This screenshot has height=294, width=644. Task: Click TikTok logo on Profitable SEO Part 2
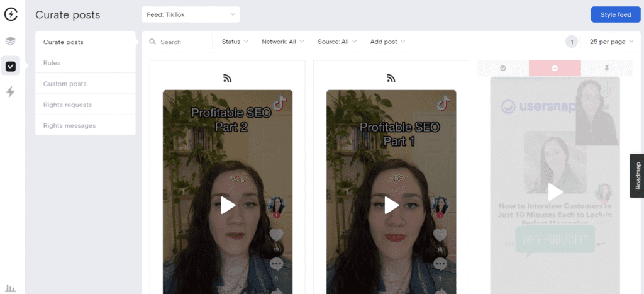tap(280, 103)
